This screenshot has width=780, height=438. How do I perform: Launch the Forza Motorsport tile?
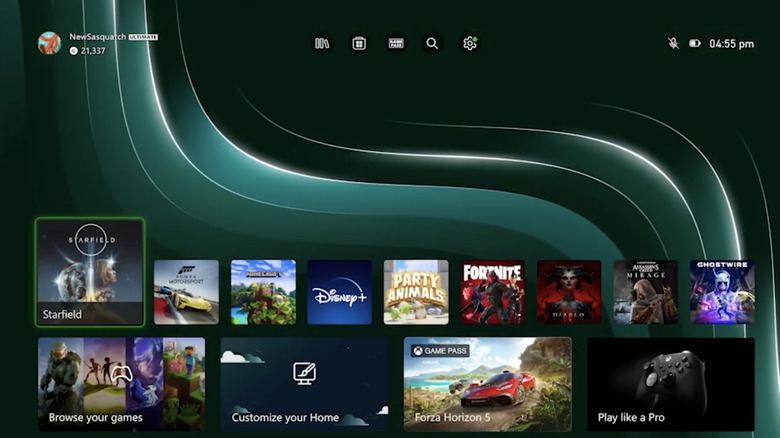[186, 292]
